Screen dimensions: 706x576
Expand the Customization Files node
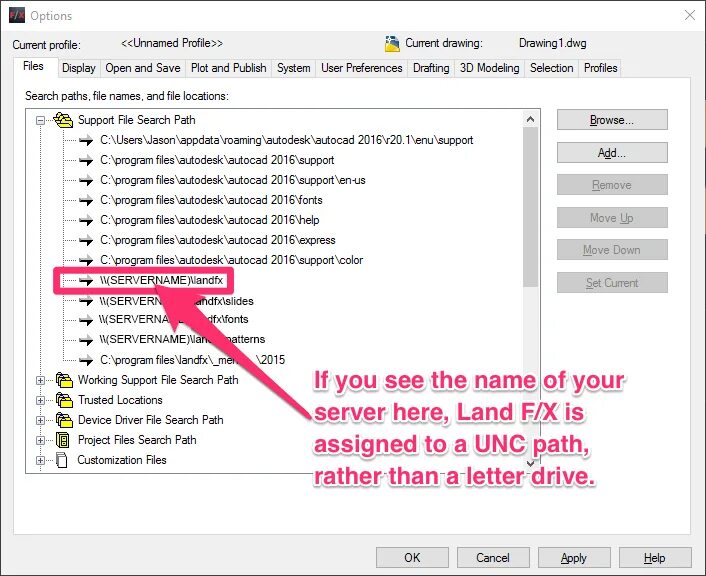pyautogui.click(x=41, y=460)
